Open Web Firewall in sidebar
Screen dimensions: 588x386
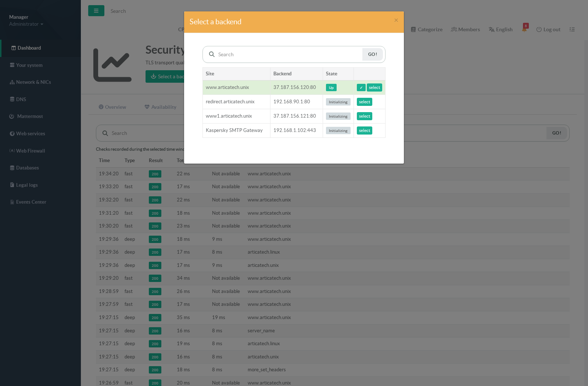coord(40,151)
